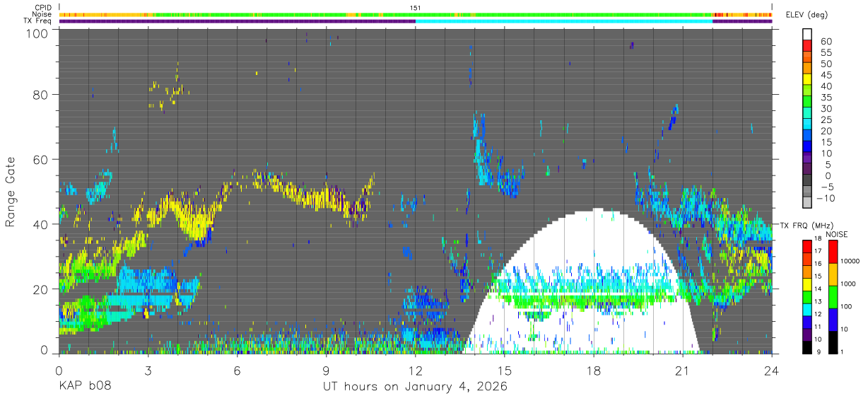The height and width of the screenshot is (401, 868).
Task: Click the 'TX Freq' strip label
Action: point(38,21)
